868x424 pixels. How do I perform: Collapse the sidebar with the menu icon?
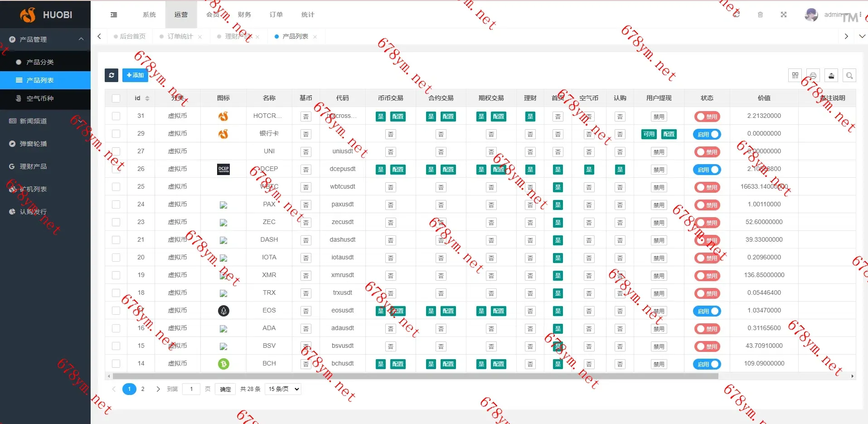(x=114, y=15)
